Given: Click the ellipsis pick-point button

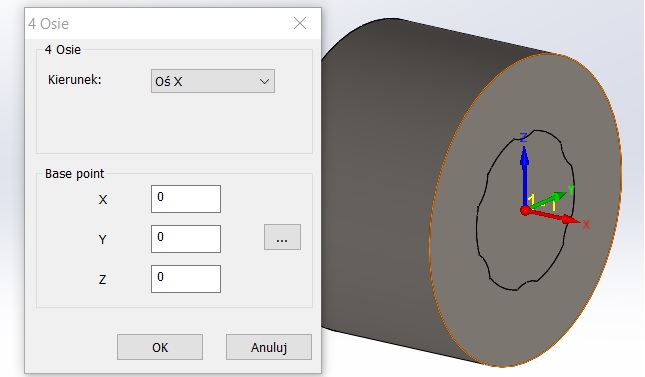Looking at the screenshot, I should tap(282, 237).
